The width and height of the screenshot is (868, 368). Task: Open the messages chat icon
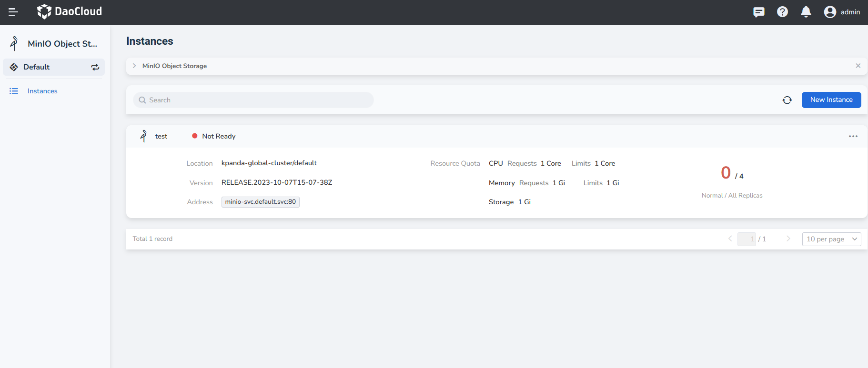coord(758,12)
